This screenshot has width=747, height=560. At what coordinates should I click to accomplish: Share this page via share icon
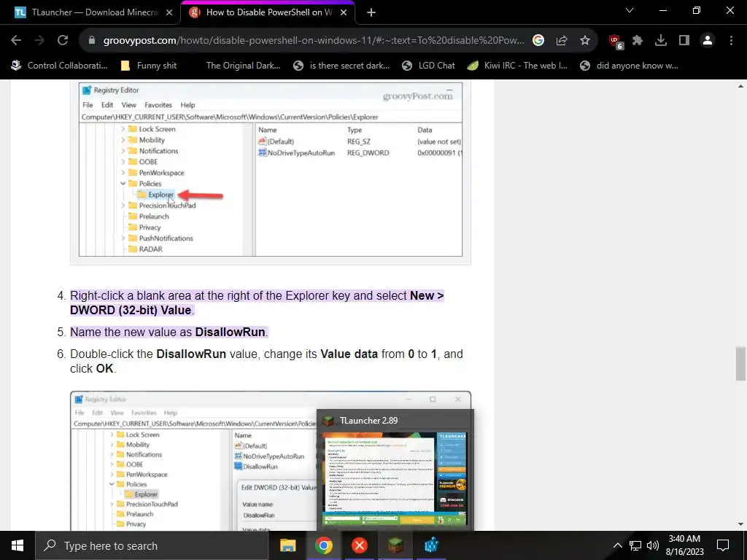562,41
